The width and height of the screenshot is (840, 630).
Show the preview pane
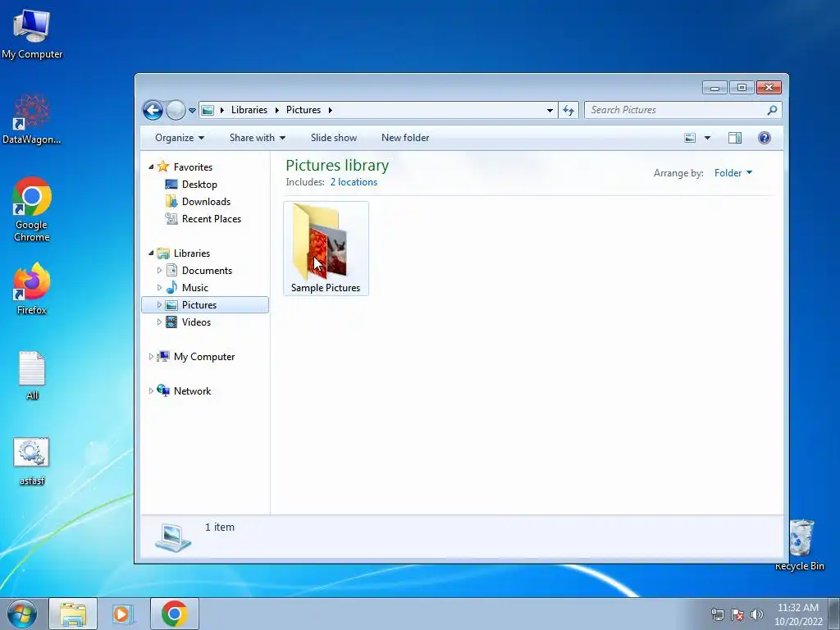coord(735,138)
